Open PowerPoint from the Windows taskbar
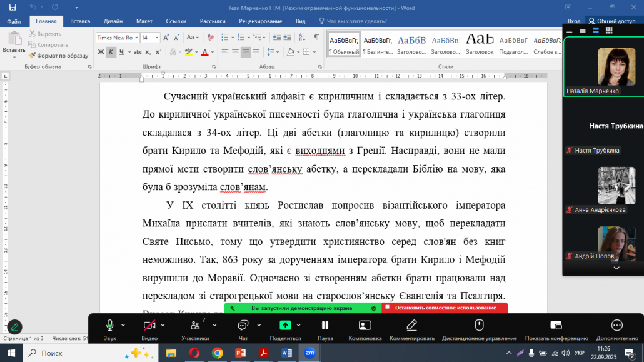This screenshot has height=362, width=644. [241, 353]
